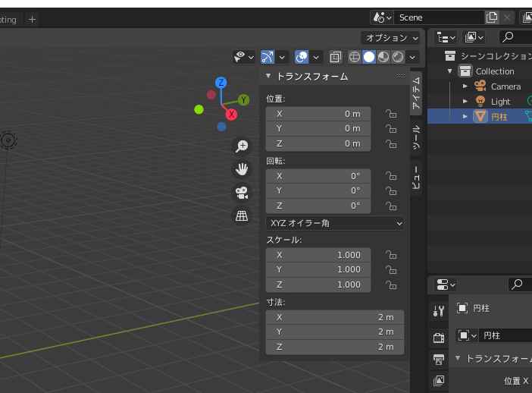Click the スケール X field

318,255
